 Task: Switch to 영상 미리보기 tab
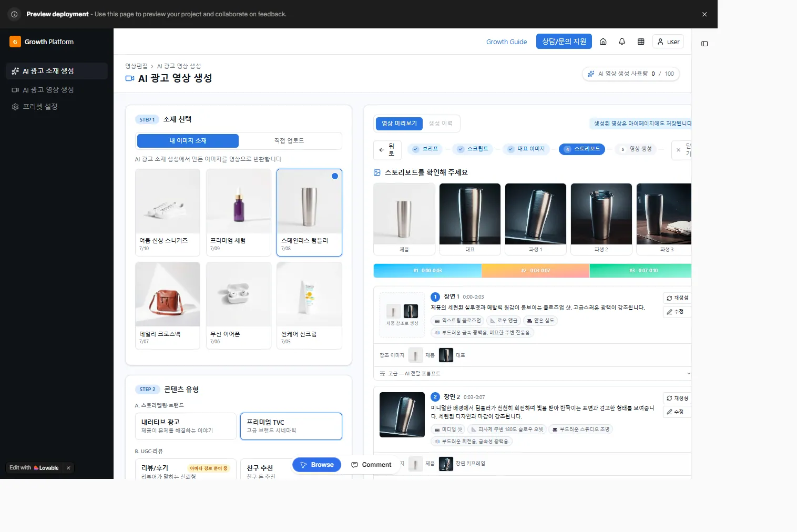tap(399, 124)
